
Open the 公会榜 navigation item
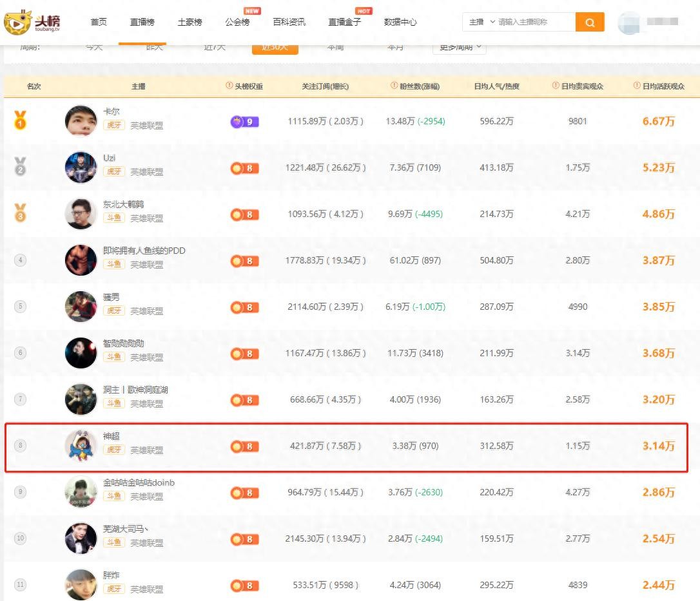237,23
